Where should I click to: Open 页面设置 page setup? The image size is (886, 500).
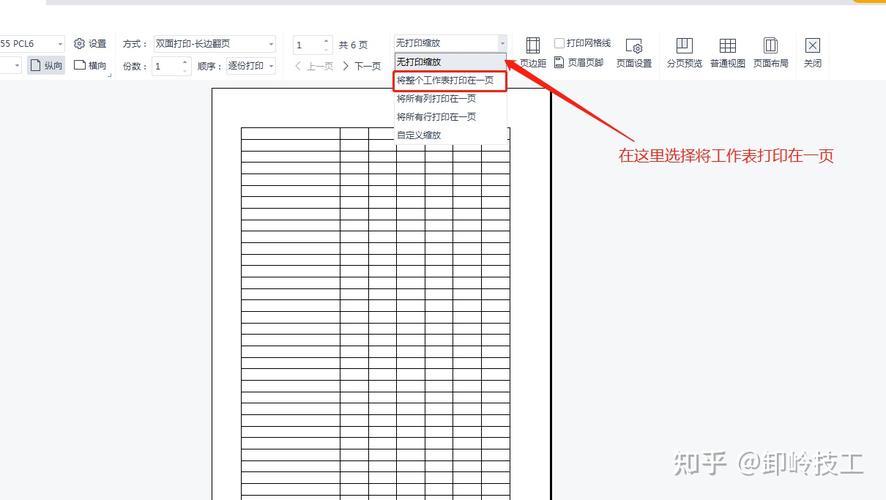(x=634, y=53)
